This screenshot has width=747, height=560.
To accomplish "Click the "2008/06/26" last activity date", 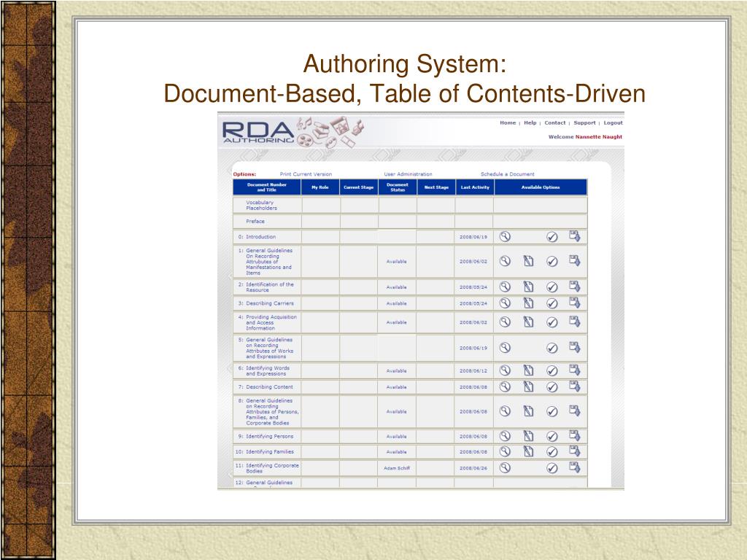I will tap(473, 468).
